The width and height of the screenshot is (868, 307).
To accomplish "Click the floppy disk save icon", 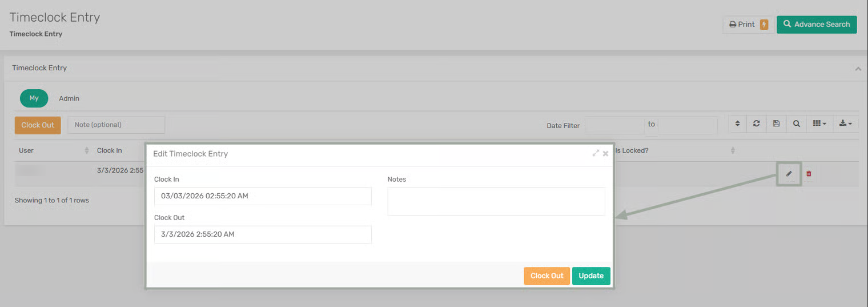I will [776, 123].
